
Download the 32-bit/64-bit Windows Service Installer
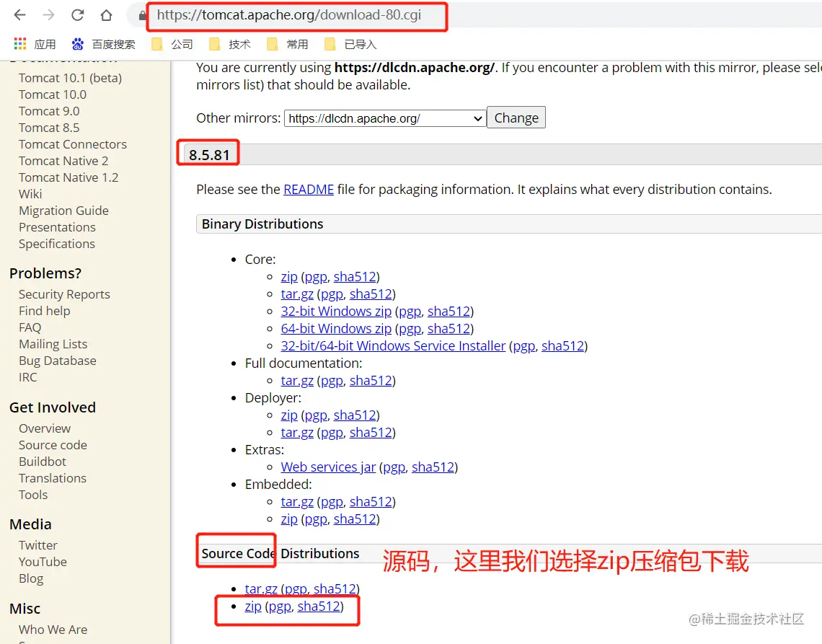pyautogui.click(x=393, y=346)
